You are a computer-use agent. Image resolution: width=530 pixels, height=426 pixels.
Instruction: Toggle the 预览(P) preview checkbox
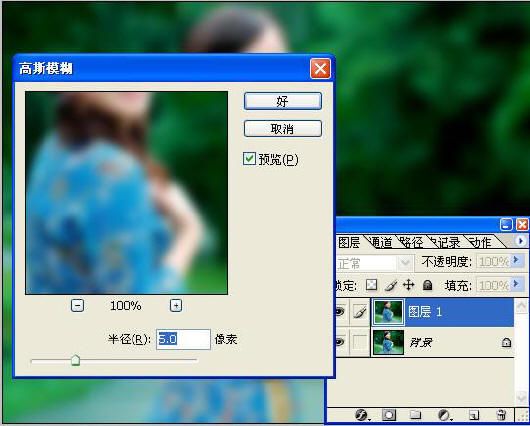[249, 159]
